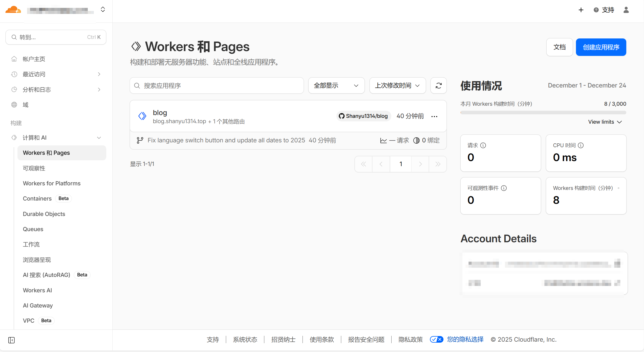
Task: Click the Cloudflare logo icon
Action: click(13, 10)
